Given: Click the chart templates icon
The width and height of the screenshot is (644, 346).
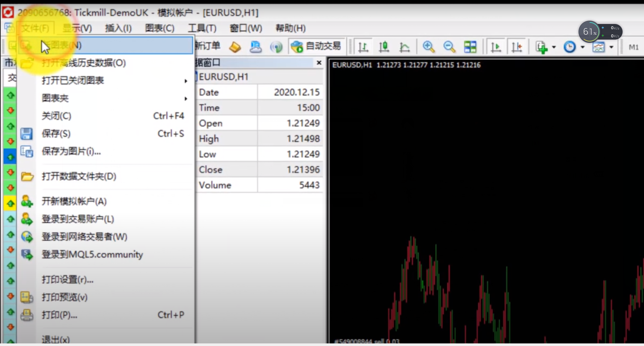Looking at the screenshot, I should point(599,47).
